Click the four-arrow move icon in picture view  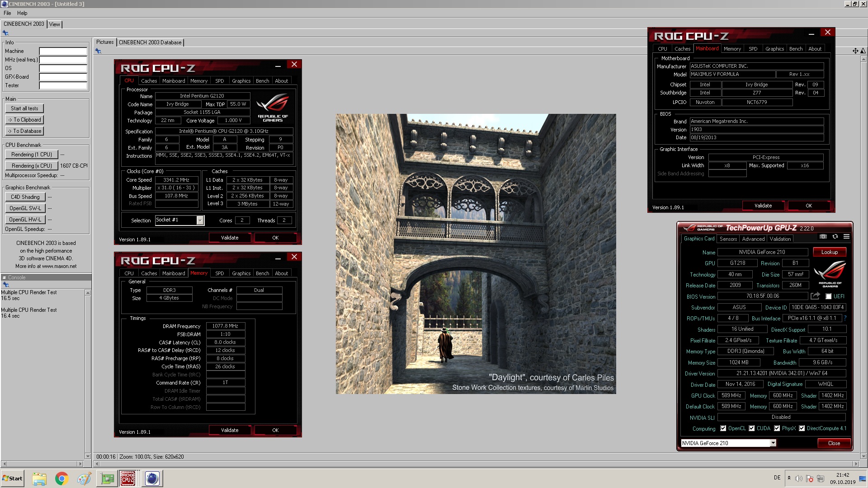855,51
